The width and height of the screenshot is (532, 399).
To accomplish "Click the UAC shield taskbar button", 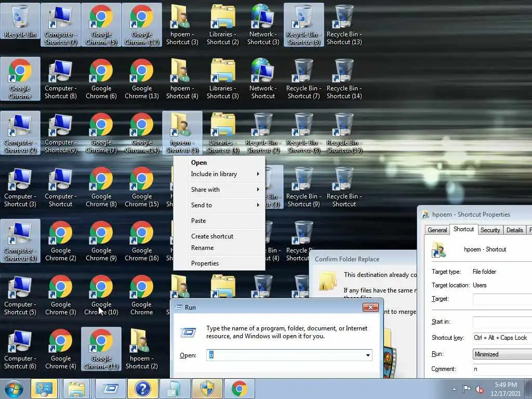I will click(x=207, y=389).
